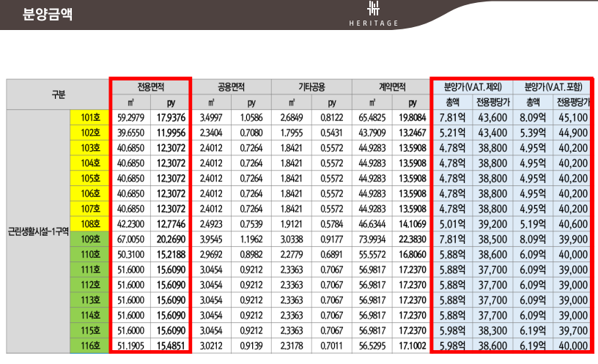Click 4.78억 in the 103호 row
Screen dimensions: 598x364
452,148
